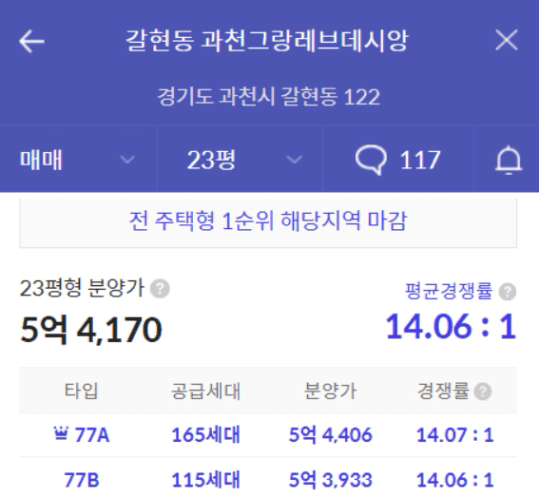Image resolution: width=539 pixels, height=497 pixels.
Task: Select the 77B type row
Action: pyautogui.click(x=268, y=478)
